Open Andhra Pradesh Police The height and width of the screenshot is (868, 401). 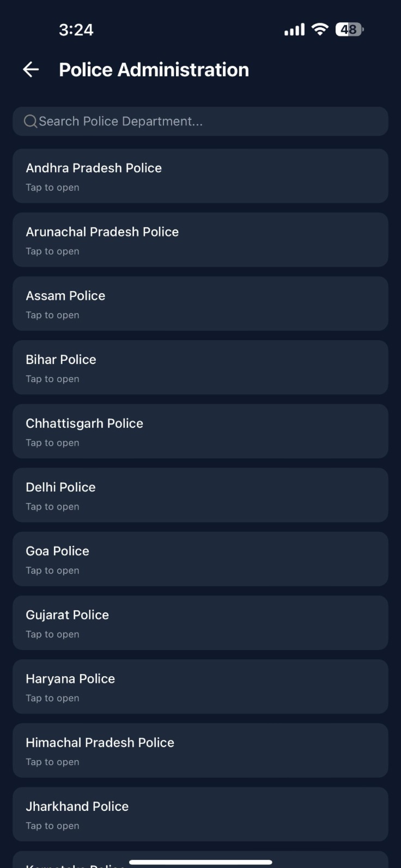200,176
